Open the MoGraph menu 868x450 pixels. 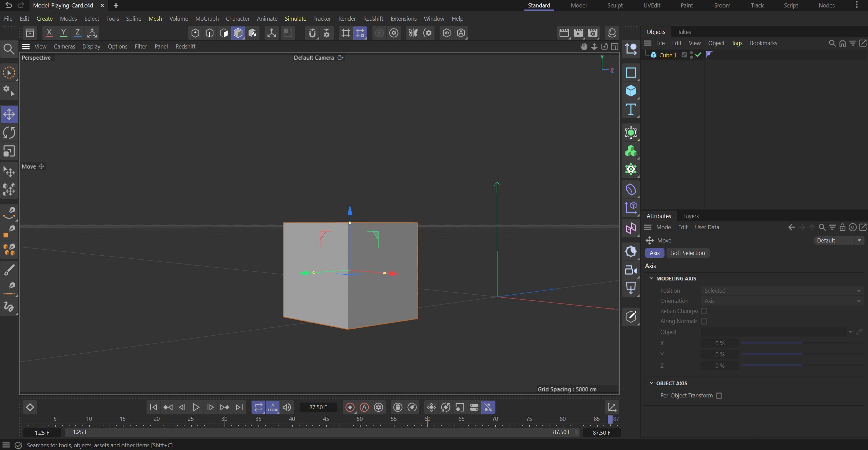coord(207,19)
